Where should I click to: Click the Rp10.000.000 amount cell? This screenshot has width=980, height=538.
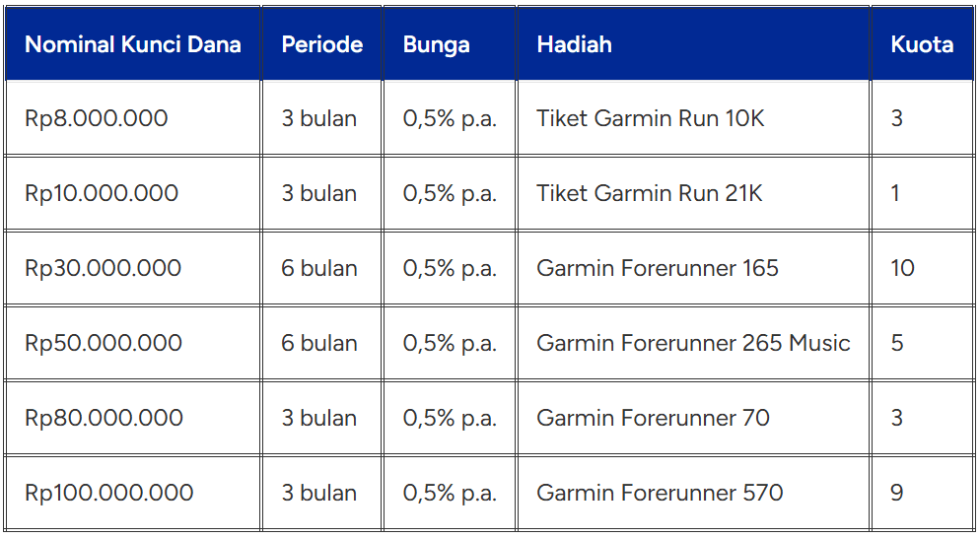(x=132, y=193)
